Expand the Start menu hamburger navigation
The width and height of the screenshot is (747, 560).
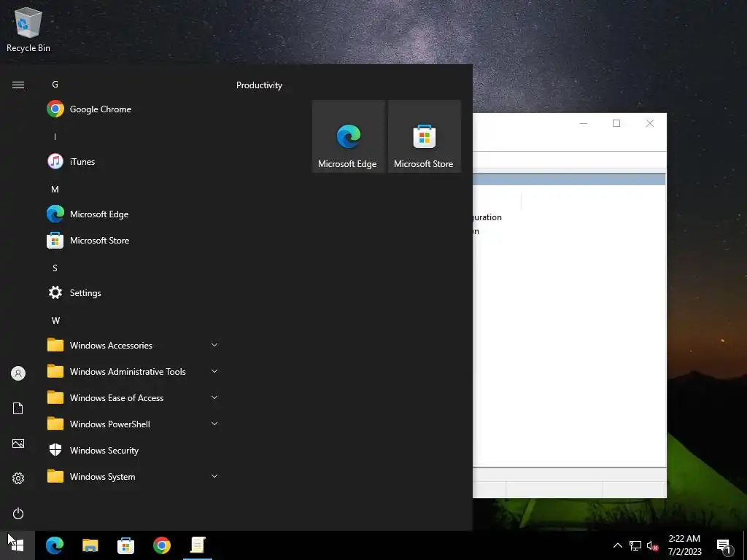tap(18, 85)
